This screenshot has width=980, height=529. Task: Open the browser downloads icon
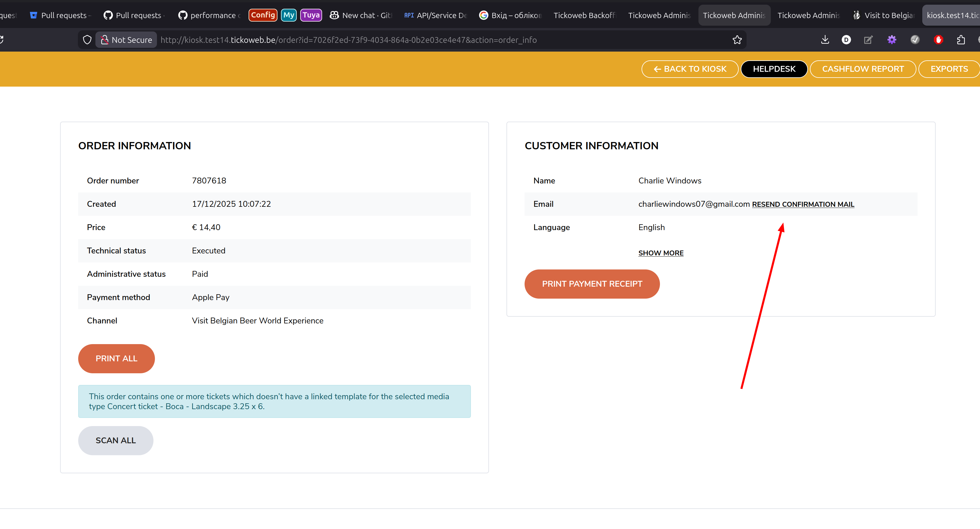[825, 40]
